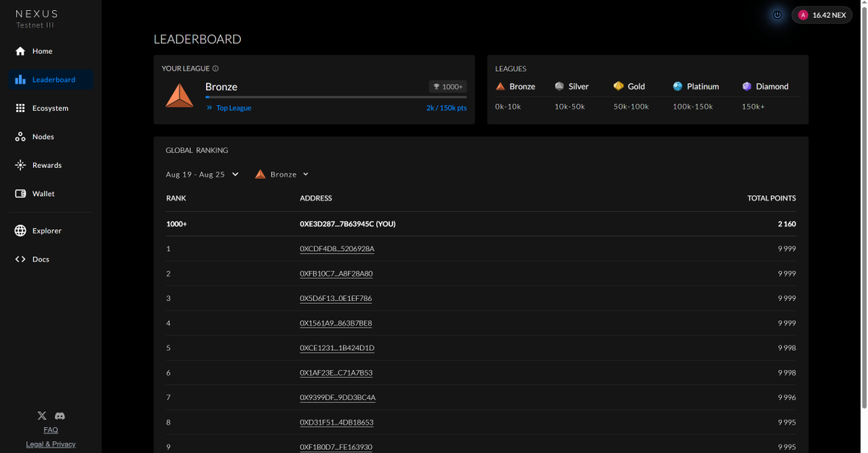Screen dimensions: 868x453
Task: Click the 150k+ Diamond range text
Action: (753, 106)
